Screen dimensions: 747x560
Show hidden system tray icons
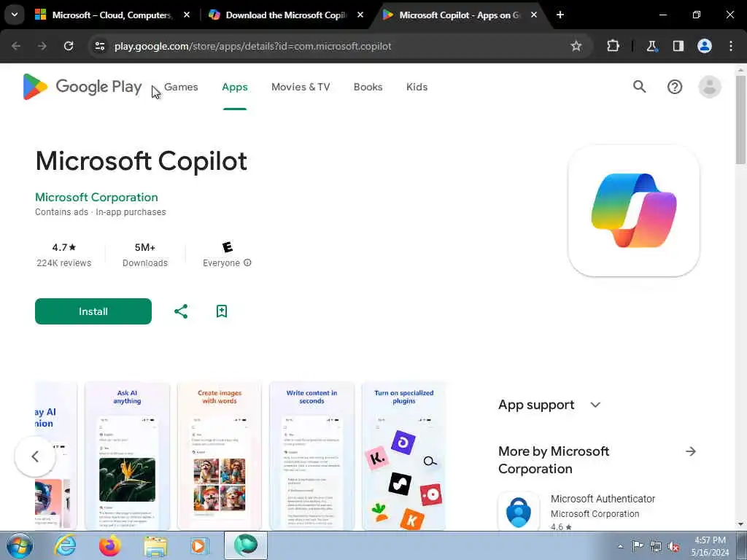click(x=620, y=547)
